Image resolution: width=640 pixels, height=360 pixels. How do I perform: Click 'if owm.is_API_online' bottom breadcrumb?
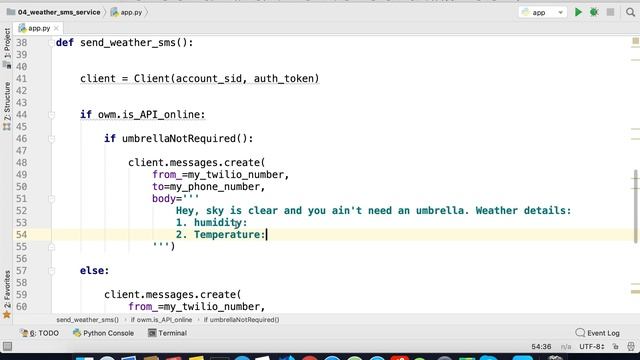(x=161, y=320)
